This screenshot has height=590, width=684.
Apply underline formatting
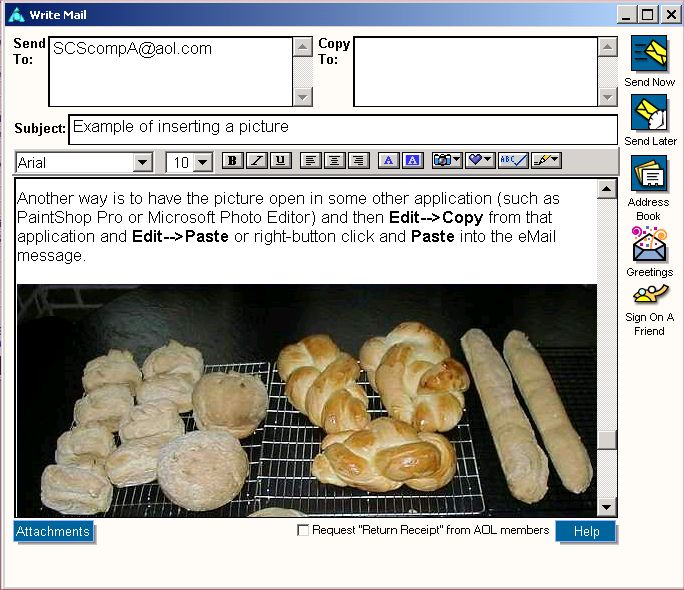[280, 161]
